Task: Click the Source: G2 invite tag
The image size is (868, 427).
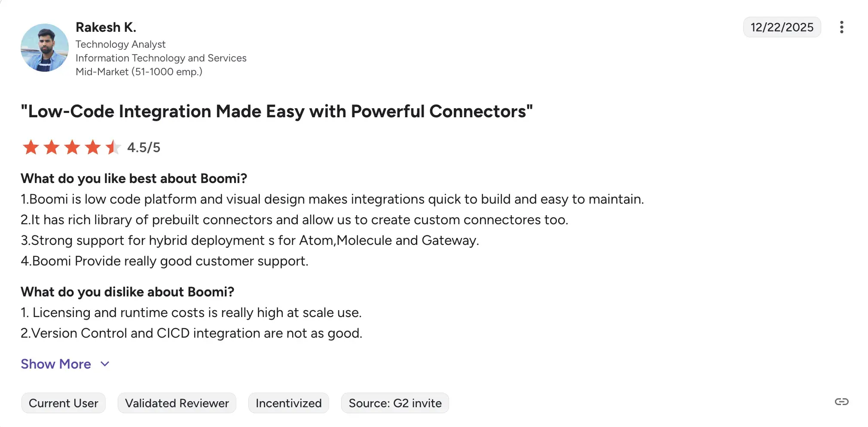Action: tap(395, 403)
